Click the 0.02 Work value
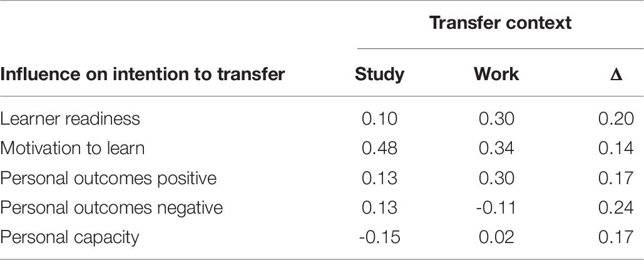This screenshot has width=644, height=260. pos(496,237)
